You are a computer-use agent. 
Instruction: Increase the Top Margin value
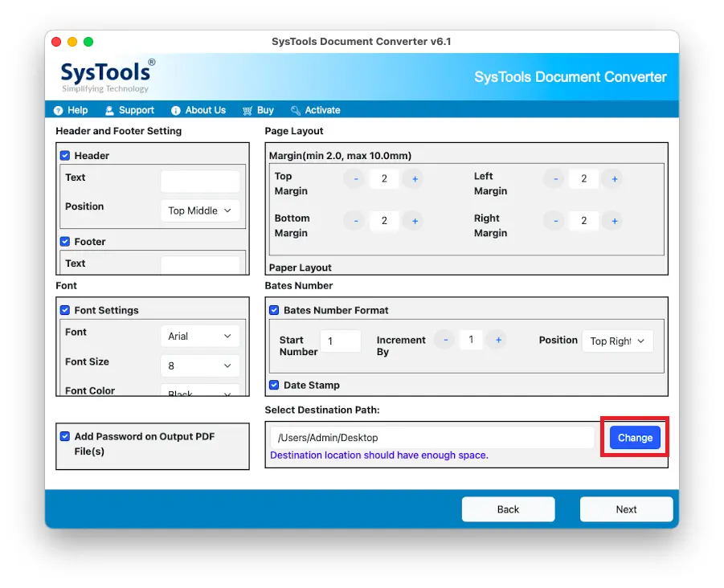415,178
